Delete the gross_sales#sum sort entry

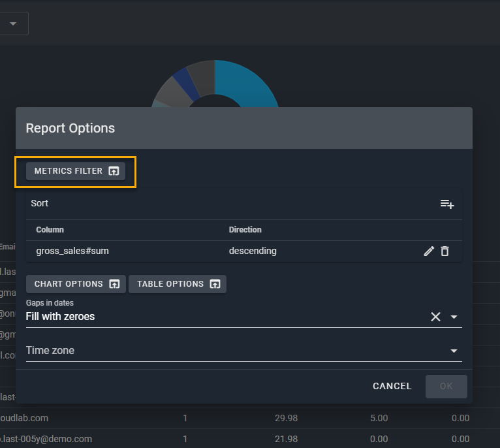(x=445, y=251)
